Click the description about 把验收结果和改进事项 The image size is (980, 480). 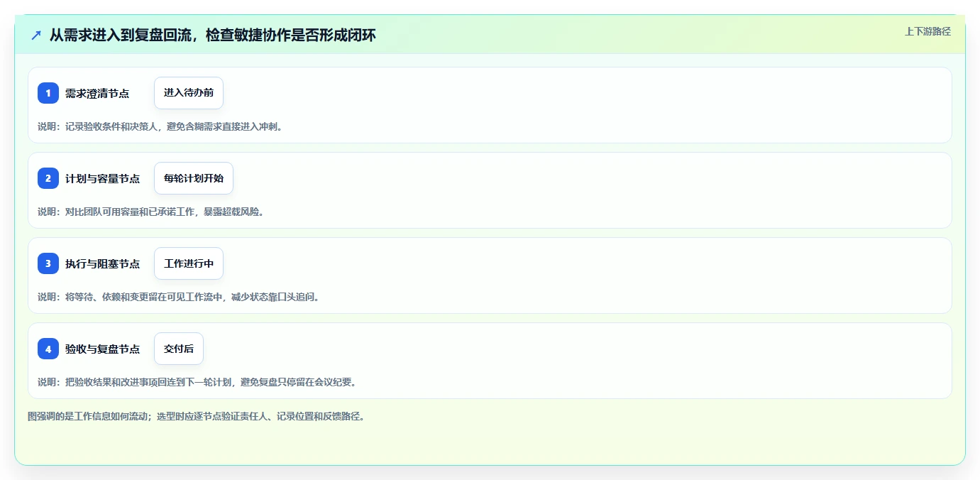point(198,382)
